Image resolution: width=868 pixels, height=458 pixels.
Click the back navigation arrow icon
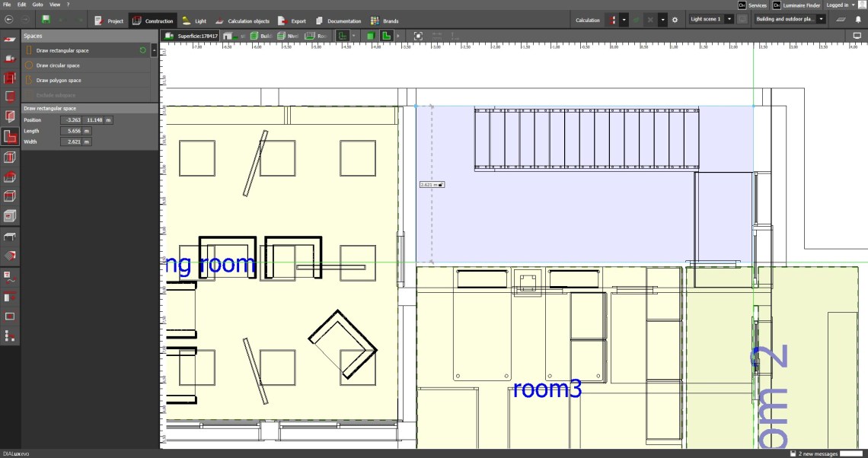click(x=9, y=20)
